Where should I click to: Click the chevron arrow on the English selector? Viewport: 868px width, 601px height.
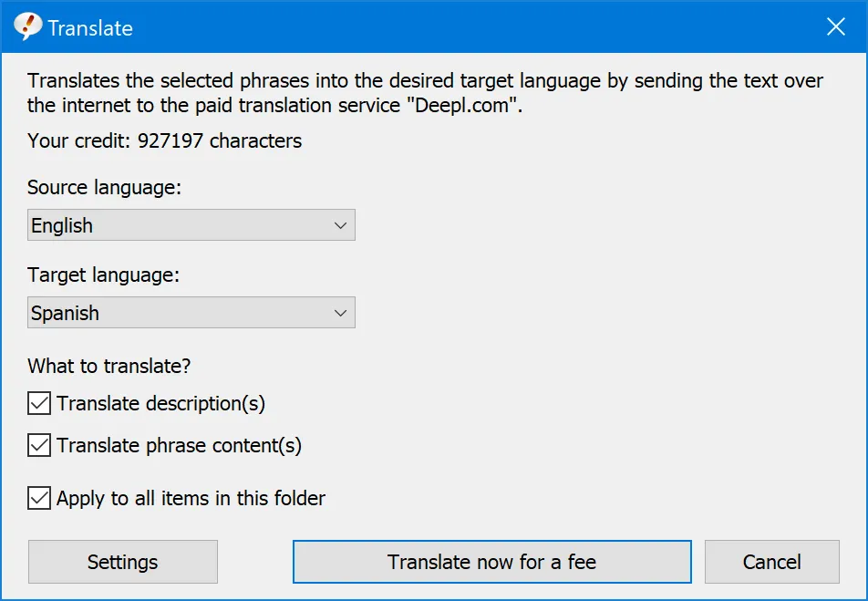coord(341,224)
